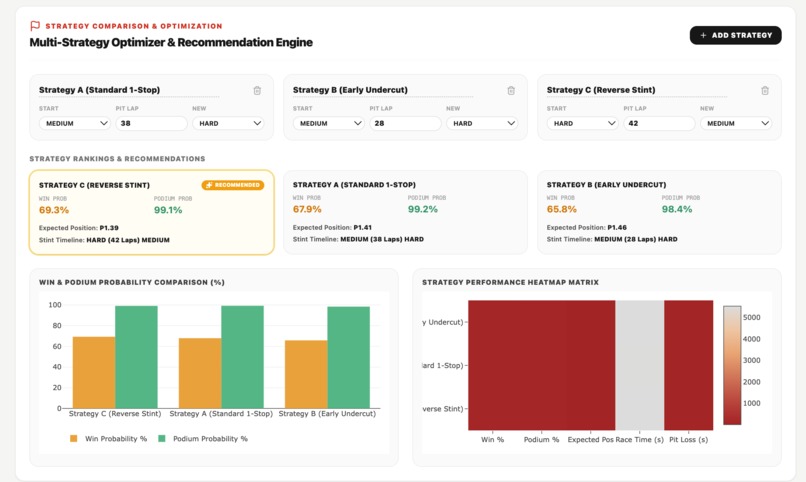Viewport: 806px width, 482px height.
Task: Toggle Podium Probability % legend entry
Action: [203, 439]
